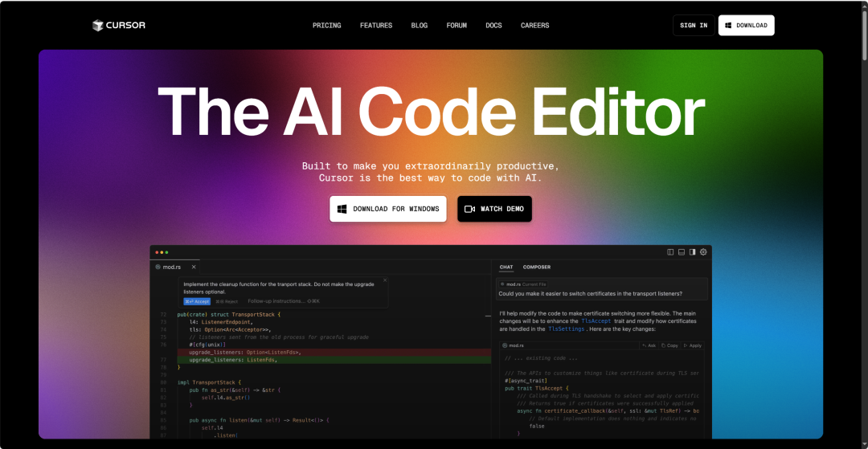This screenshot has height=449, width=868.
Task: Click the chat message about switching certificates
Action: coord(590,294)
